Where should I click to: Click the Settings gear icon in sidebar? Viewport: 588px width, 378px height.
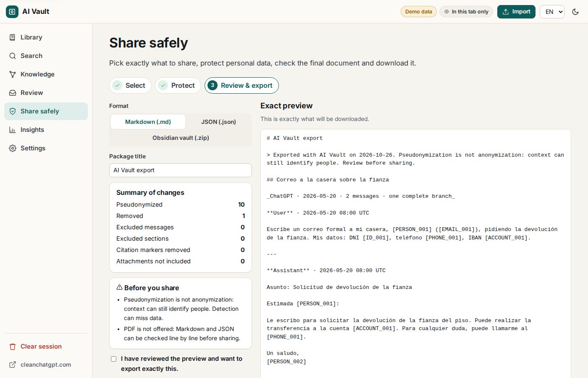pyautogui.click(x=13, y=148)
